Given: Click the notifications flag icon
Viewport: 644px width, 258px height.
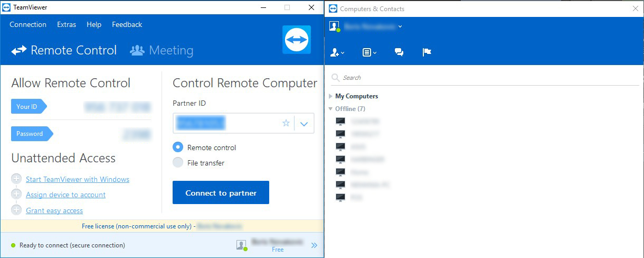Looking at the screenshot, I should [427, 52].
